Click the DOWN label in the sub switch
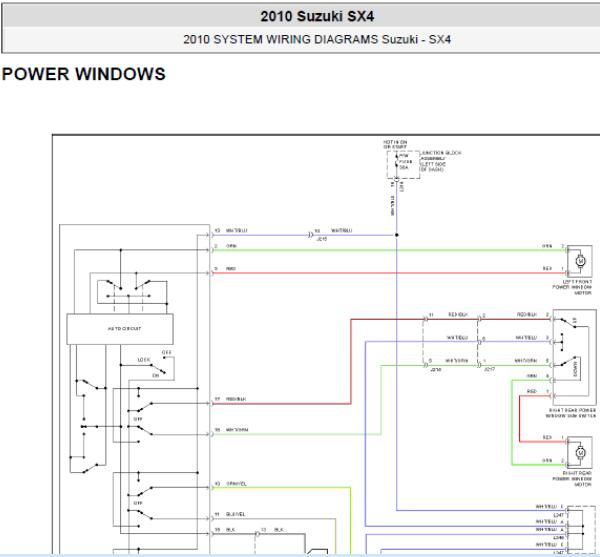This screenshot has height=557, width=600. (x=576, y=369)
